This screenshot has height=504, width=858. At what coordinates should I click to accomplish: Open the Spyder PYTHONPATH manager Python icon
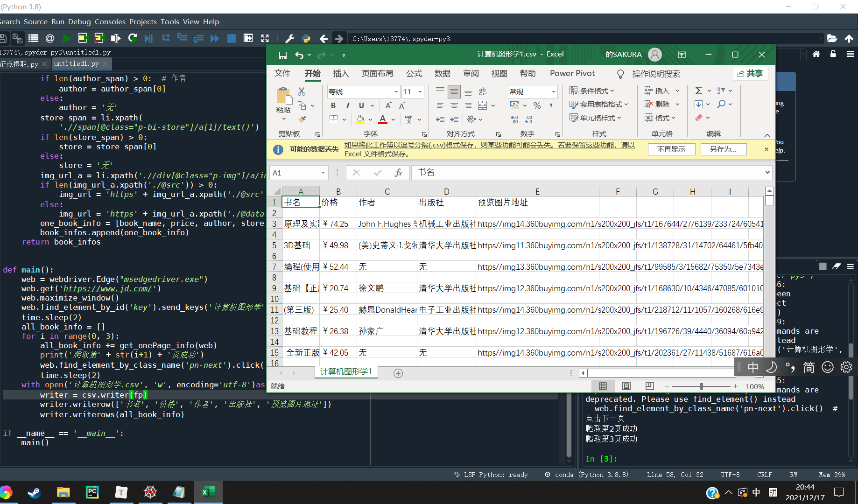coord(306,39)
